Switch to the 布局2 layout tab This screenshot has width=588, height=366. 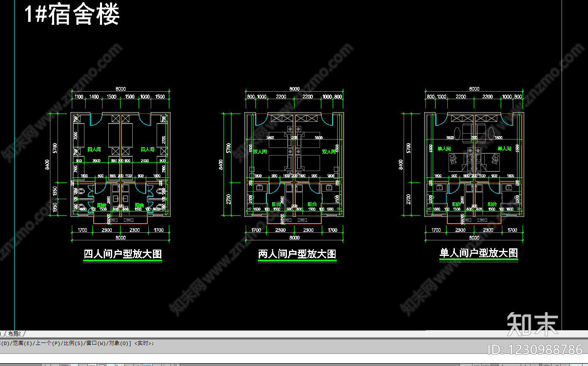[x=14, y=334]
